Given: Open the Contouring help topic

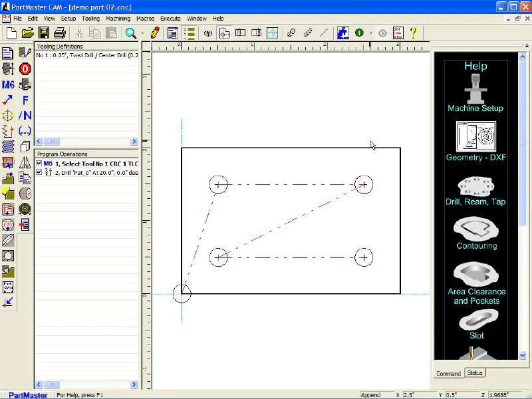Looking at the screenshot, I should (x=476, y=233).
